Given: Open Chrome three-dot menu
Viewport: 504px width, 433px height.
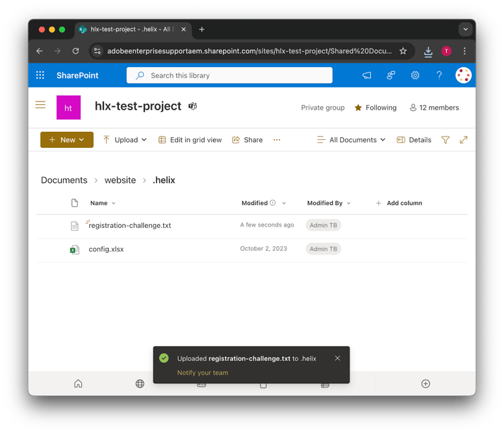Looking at the screenshot, I should pyautogui.click(x=464, y=51).
